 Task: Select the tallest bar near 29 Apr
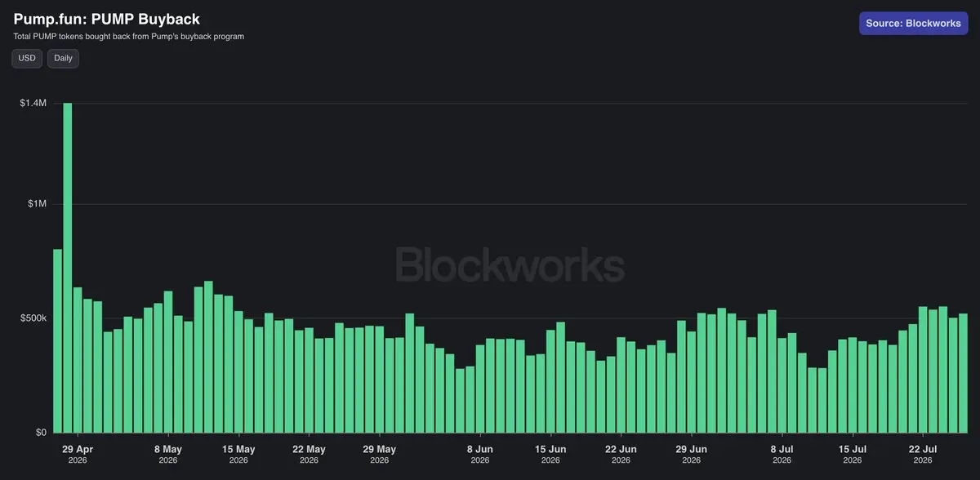[68, 268]
